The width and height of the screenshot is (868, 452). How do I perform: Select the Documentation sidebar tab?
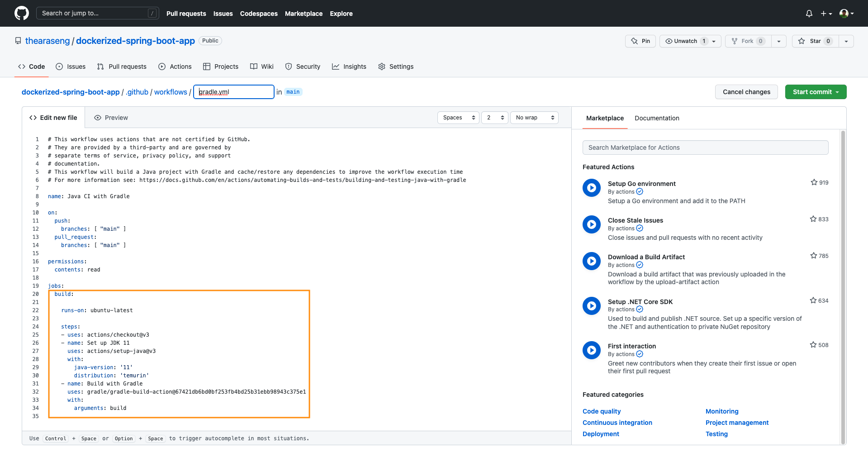[x=657, y=118]
